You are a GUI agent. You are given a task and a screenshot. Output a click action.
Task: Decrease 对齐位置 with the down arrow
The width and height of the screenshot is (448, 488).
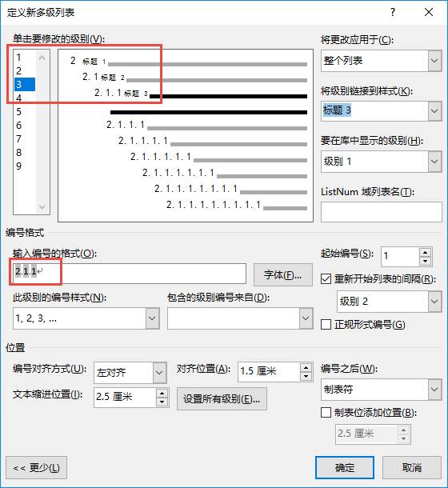coord(306,377)
